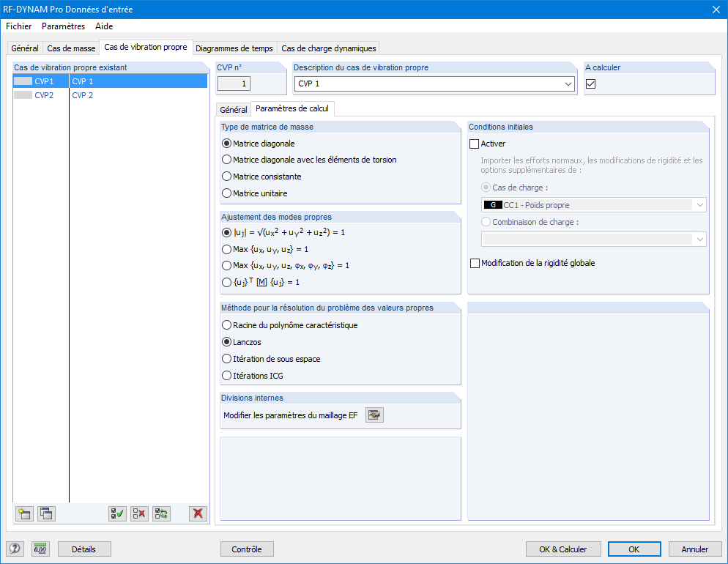Click OK & Calculer button
This screenshot has height=564, width=728.
563,549
